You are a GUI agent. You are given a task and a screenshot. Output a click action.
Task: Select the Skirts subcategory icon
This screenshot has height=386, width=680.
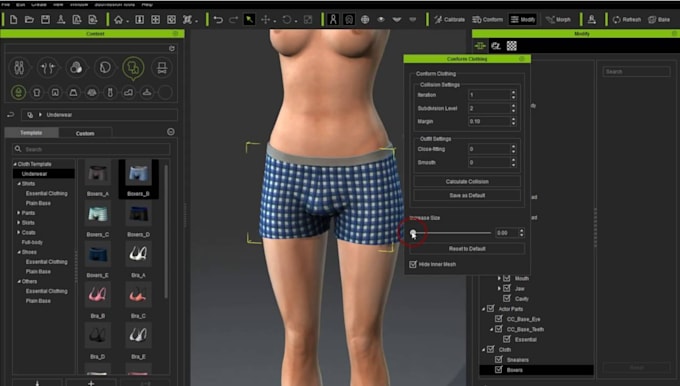pos(73,92)
